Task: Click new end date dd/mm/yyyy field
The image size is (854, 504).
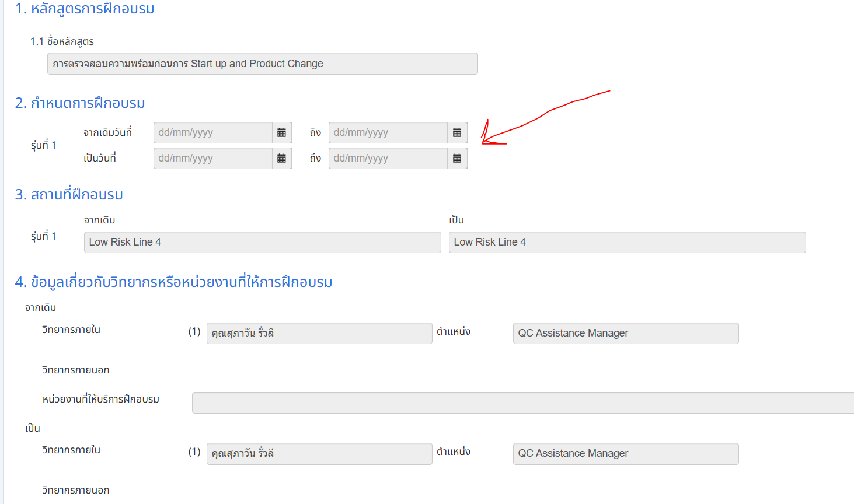Action: pos(388,159)
